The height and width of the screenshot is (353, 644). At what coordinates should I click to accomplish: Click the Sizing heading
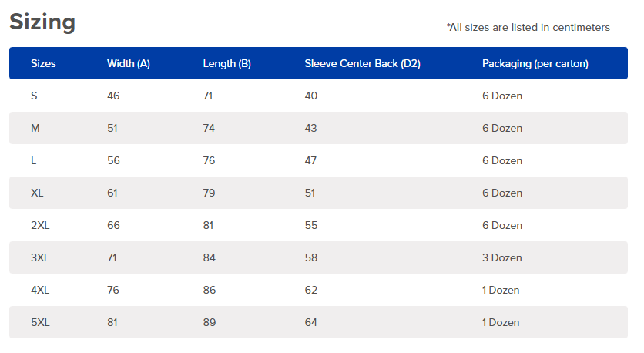pos(42,22)
